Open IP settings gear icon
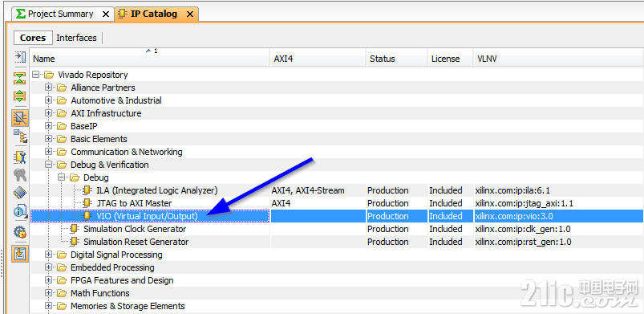The image size is (644, 314). 20,232
